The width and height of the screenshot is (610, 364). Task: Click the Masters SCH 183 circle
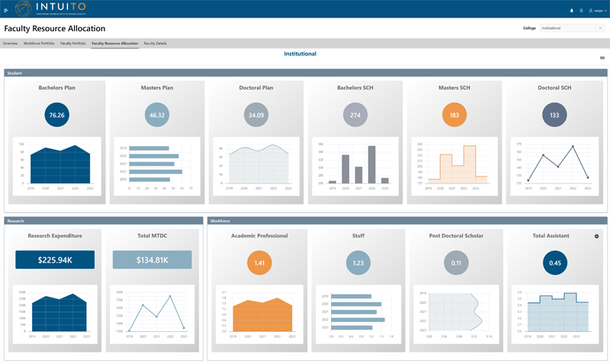454,115
